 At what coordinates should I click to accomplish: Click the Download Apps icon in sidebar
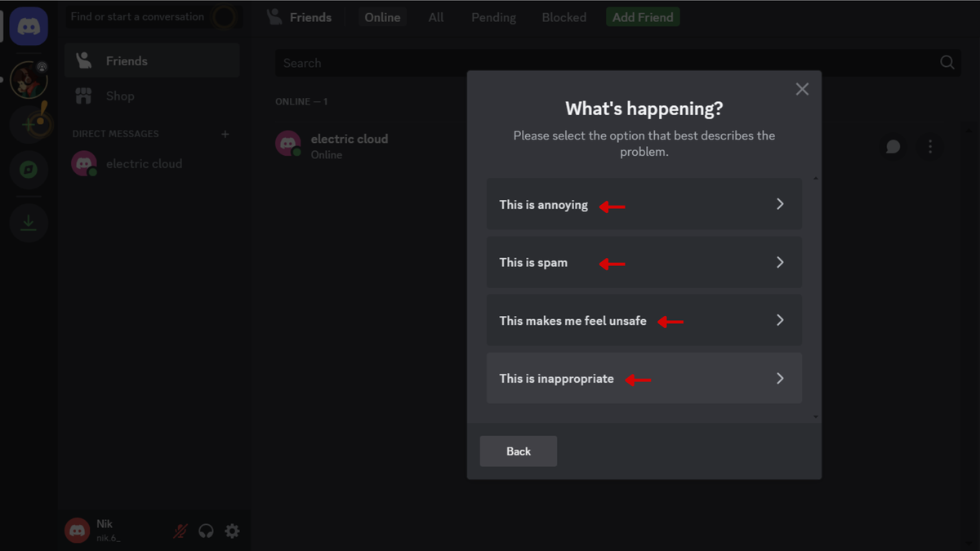click(29, 222)
